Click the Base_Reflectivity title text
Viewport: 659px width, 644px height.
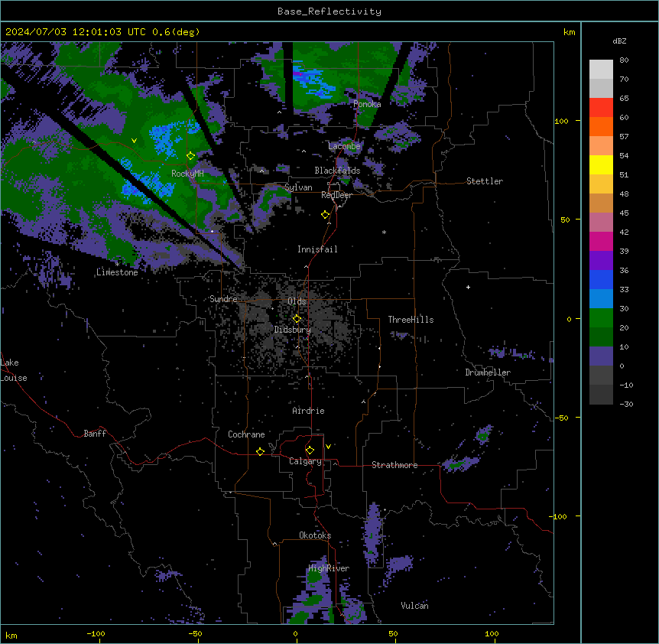pyautogui.click(x=329, y=11)
